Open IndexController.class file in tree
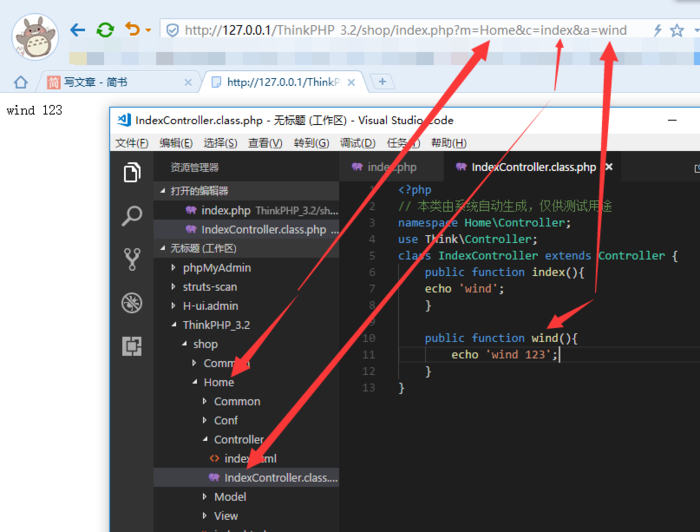This screenshot has height=532, width=700. [x=246, y=478]
